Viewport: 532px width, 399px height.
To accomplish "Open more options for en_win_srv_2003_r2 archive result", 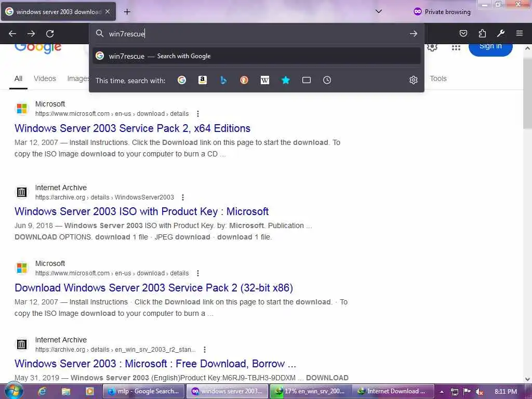I will [x=205, y=350].
